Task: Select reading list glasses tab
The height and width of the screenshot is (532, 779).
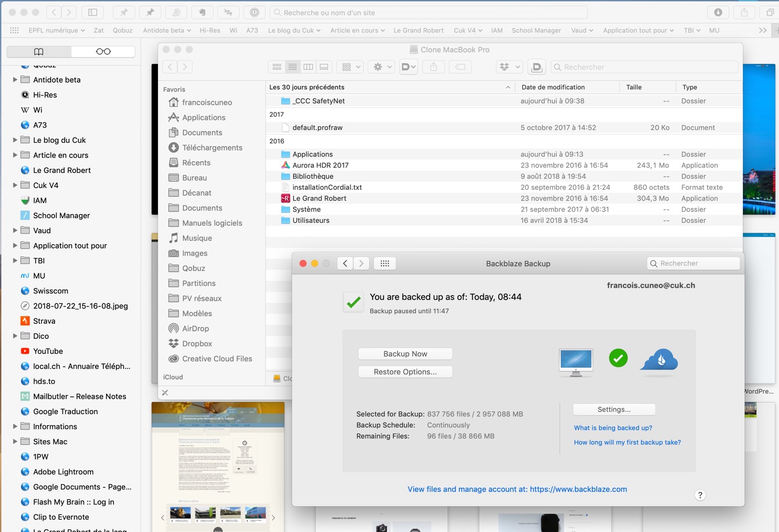Action: pyautogui.click(x=103, y=52)
